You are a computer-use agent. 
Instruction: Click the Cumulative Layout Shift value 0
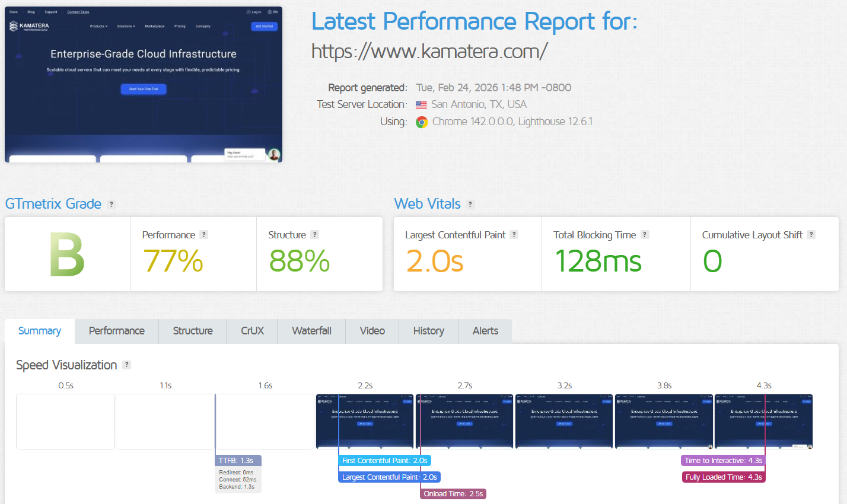pos(712,261)
